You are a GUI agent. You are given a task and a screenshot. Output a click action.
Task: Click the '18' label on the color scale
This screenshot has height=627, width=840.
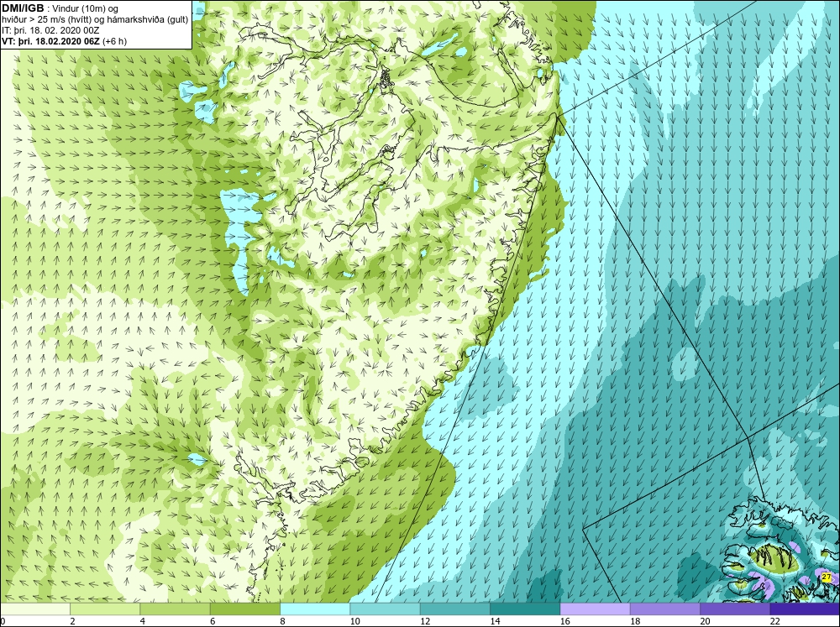click(x=635, y=621)
